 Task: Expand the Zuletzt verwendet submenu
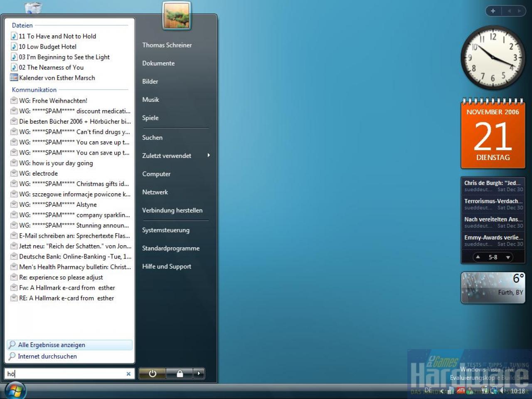209,155
